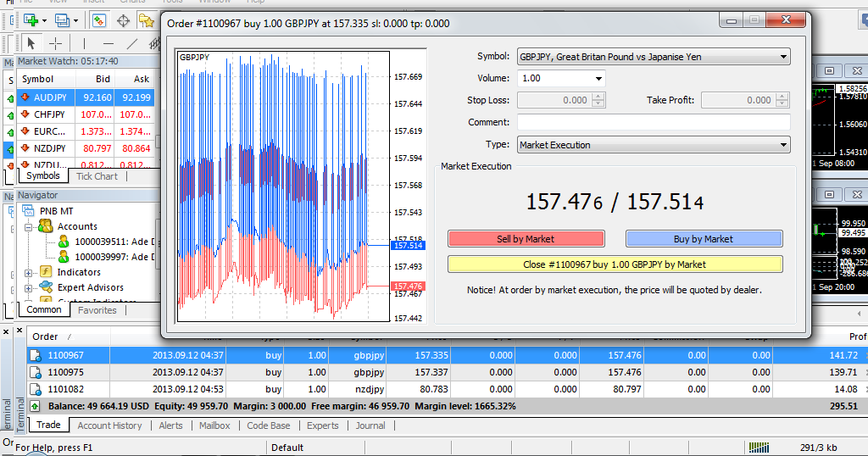Click the Expert Advisors hat icon
Image resolution: width=868 pixels, height=456 pixels.
(x=46, y=287)
